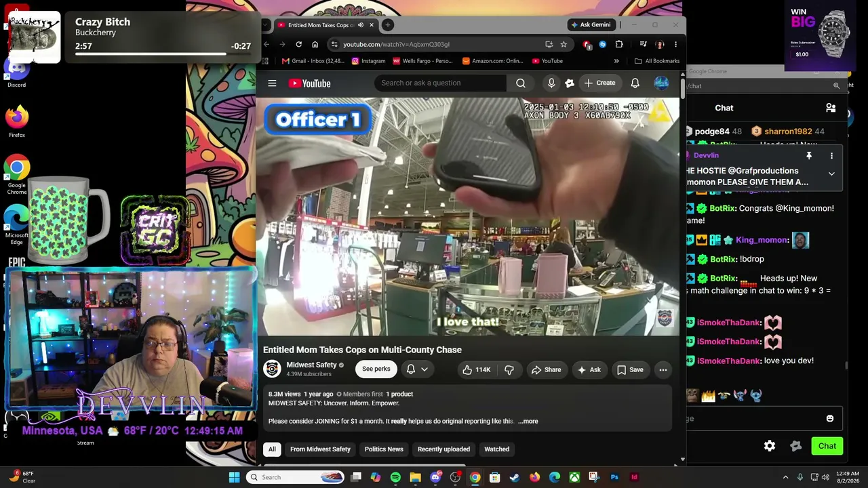Select the Politics News chip
Image resolution: width=868 pixels, height=488 pixels.
click(384, 449)
